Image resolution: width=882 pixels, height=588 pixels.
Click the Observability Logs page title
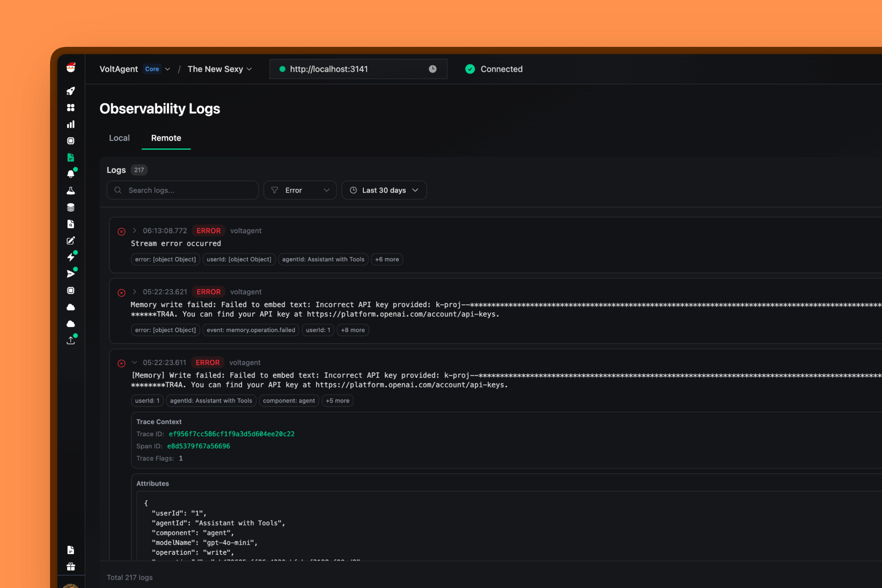[x=160, y=109]
